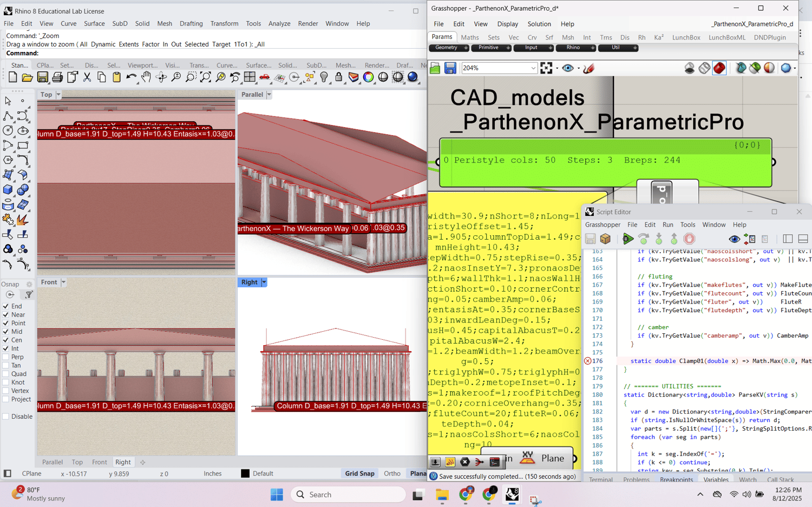This screenshot has width=812, height=507.
Task: Save the Rhino model with the floppy icon
Action: coord(42,77)
